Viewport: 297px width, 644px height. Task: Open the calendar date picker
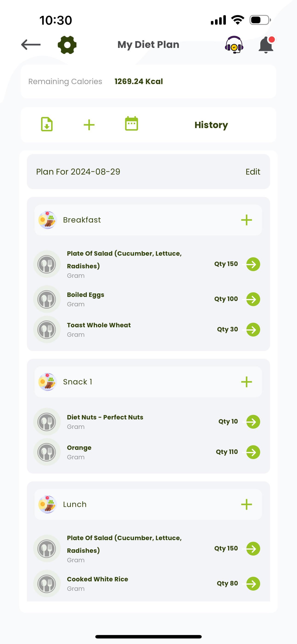(131, 123)
